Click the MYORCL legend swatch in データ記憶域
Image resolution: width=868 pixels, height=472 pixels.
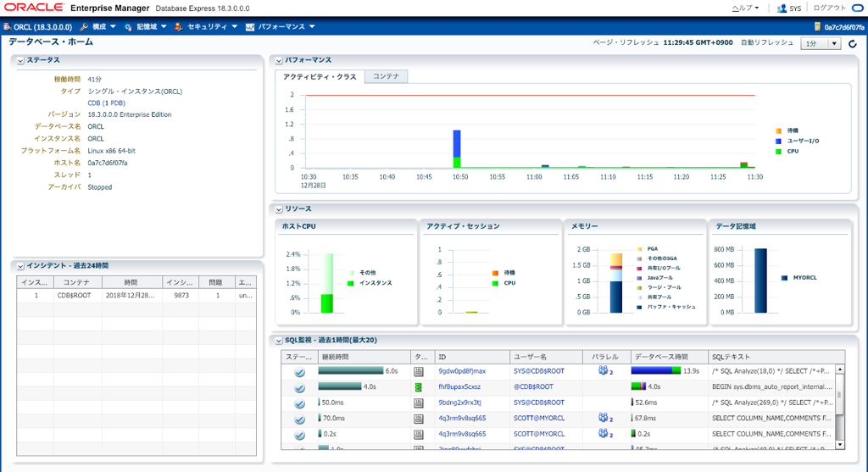784,278
